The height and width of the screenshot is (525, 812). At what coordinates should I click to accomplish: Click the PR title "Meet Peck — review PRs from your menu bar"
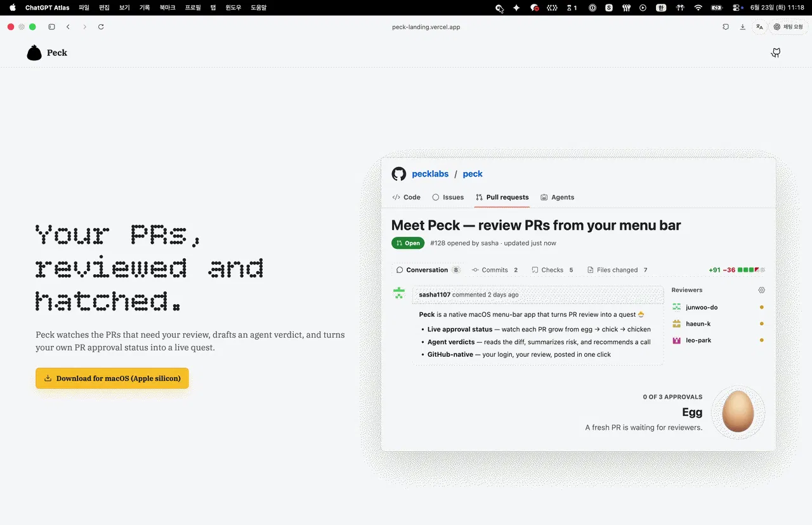536,225
